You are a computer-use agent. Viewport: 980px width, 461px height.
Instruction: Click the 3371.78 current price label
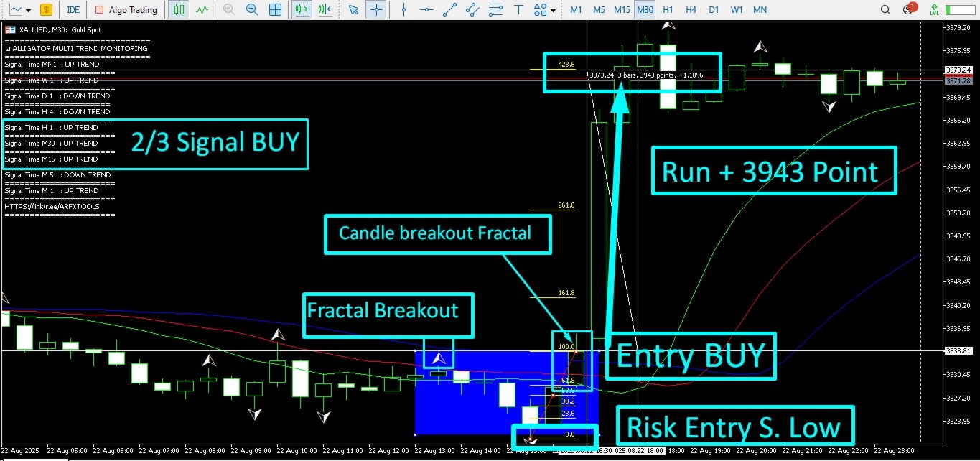click(x=960, y=80)
